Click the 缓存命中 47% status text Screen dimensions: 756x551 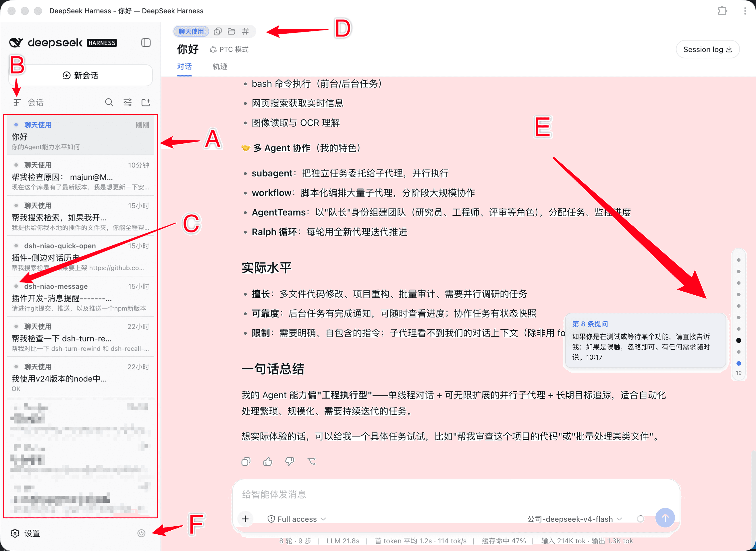(x=504, y=541)
